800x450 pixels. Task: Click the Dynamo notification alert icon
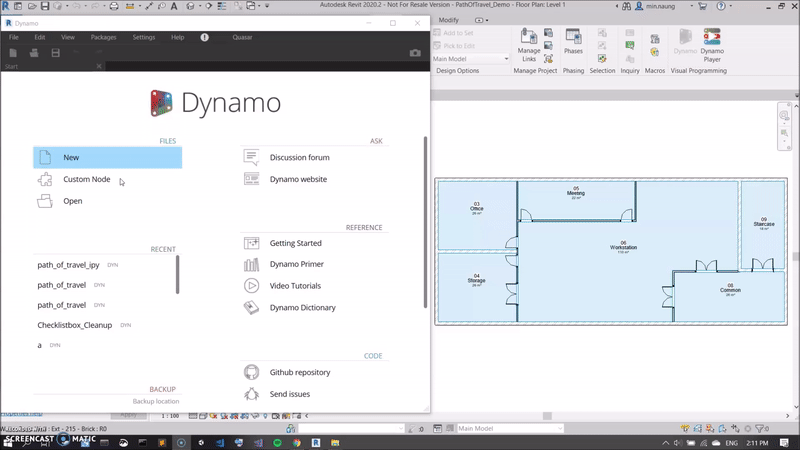click(205, 37)
